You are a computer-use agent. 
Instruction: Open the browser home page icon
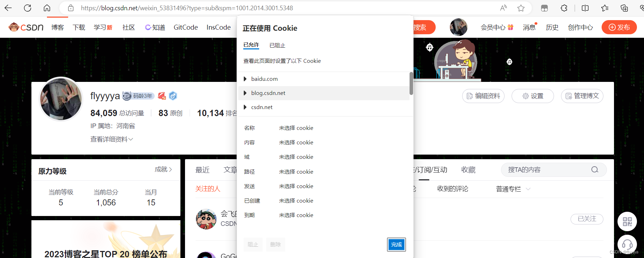(x=47, y=8)
